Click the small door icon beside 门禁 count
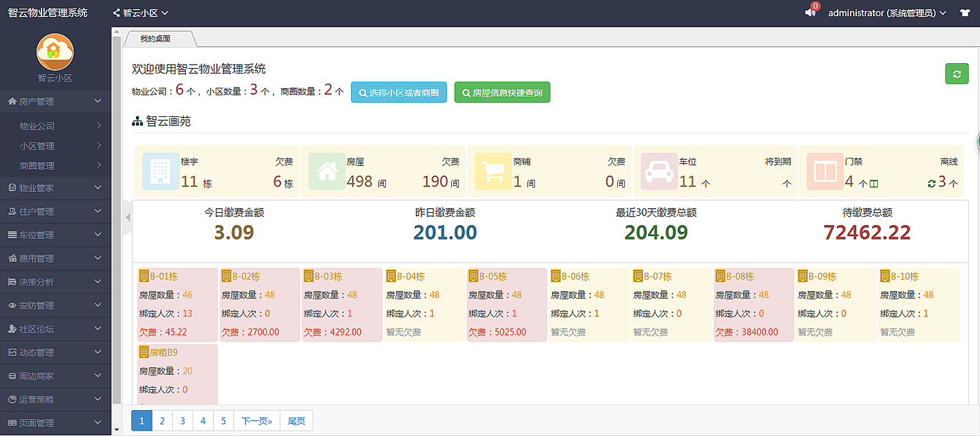 pyautogui.click(x=874, y=184)
